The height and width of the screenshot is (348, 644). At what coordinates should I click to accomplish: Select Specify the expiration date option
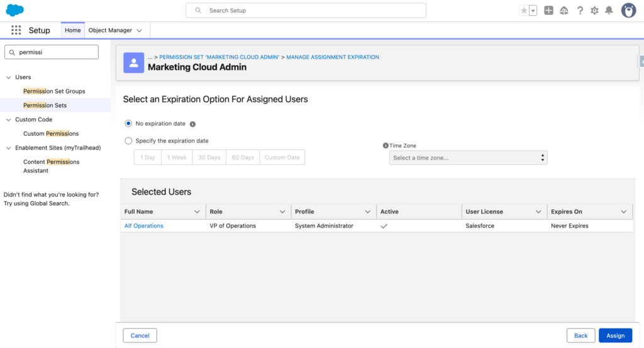point(129,141)
